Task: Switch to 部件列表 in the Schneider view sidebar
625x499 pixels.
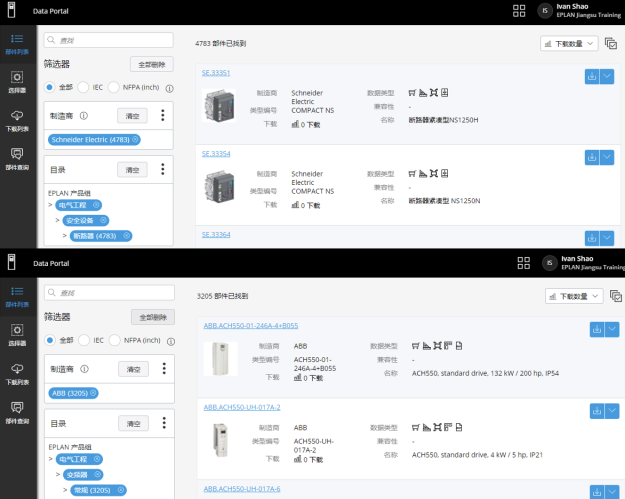Action: (x=15, y=43)
